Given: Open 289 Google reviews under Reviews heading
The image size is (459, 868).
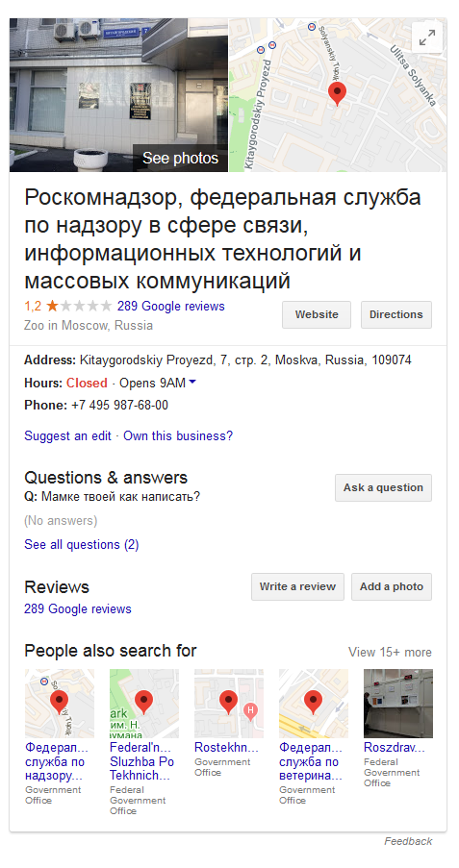Looking at the screenshot, I should (78, 608).
